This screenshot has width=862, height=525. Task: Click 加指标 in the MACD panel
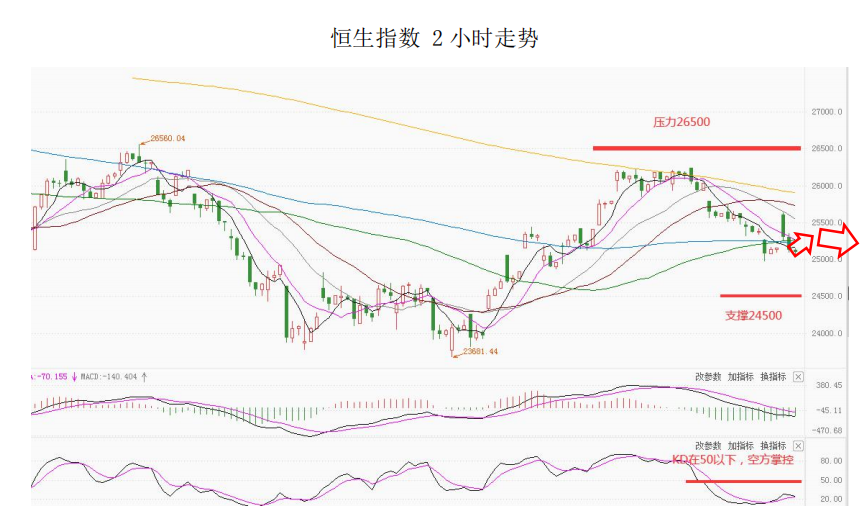[740, 377]
